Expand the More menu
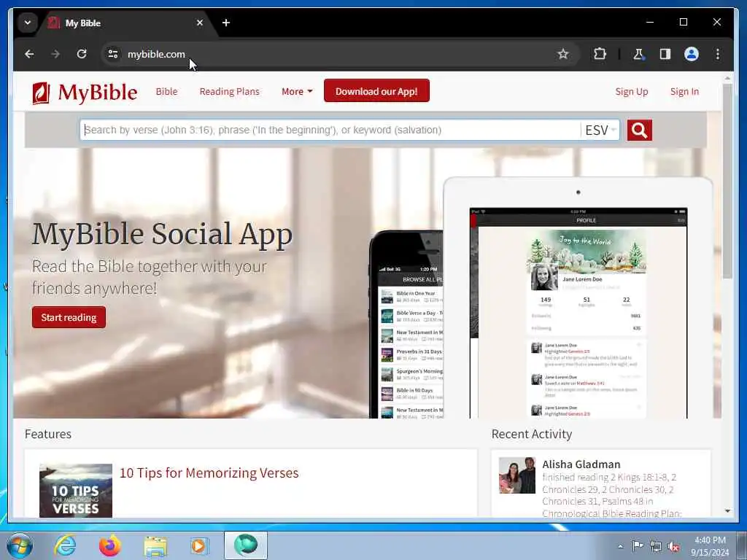This screenshot has width=747, height=560. (297, 91)
